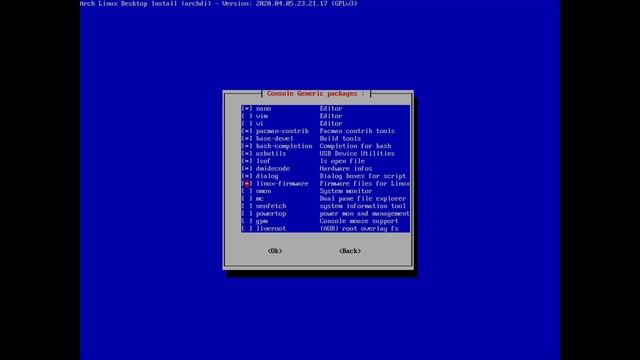Click 'Console mouse support' description
The height and width of the screenshot is (360, 640).
pyautogui.click(x=359, y=221)
